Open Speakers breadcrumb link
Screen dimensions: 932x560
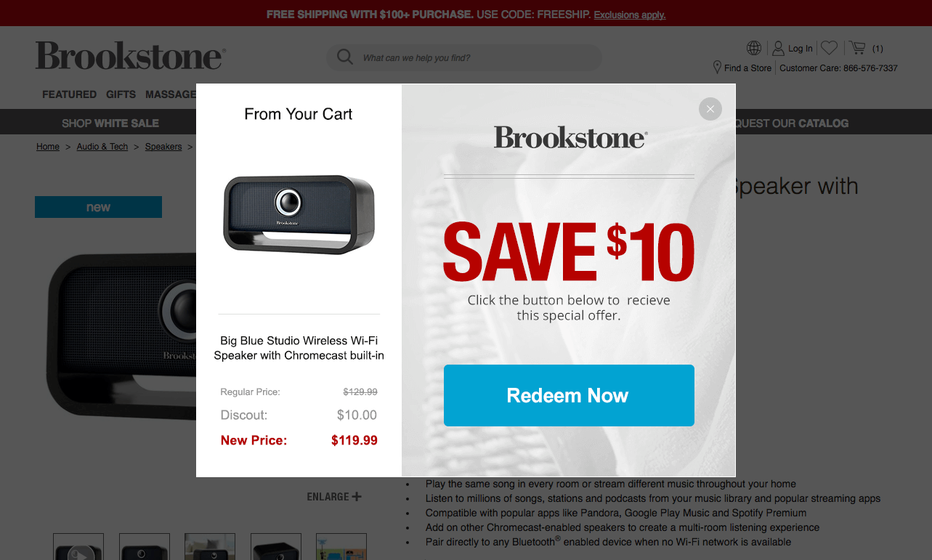pos(163,147)
